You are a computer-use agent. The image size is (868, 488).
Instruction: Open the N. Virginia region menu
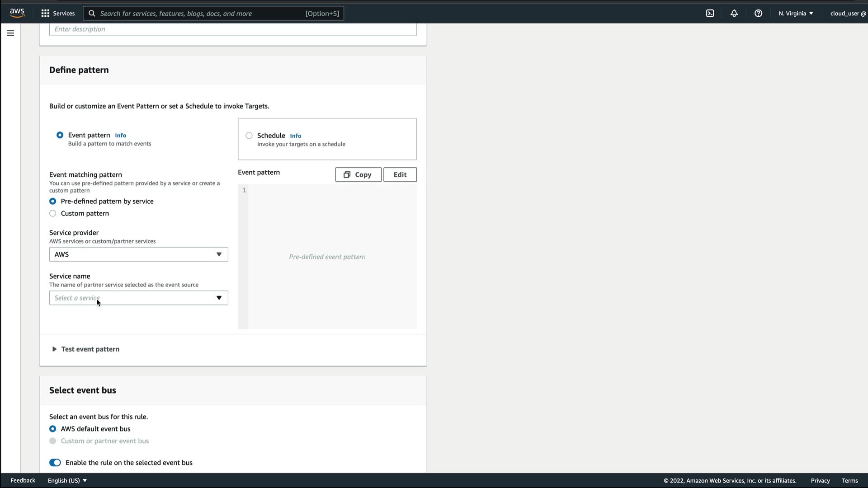click(x=796, y=14)
